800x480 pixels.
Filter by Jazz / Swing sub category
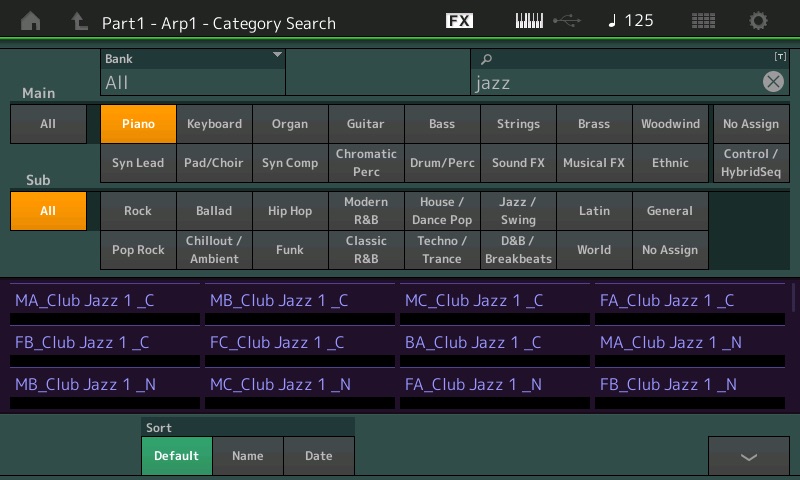tap(518, 211)
